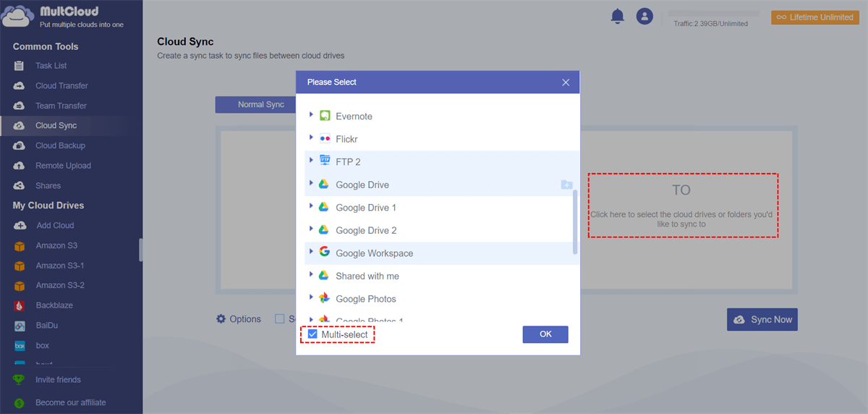
Task: Click the Invite friends trophy icon
Action: (x=19, y=380)
